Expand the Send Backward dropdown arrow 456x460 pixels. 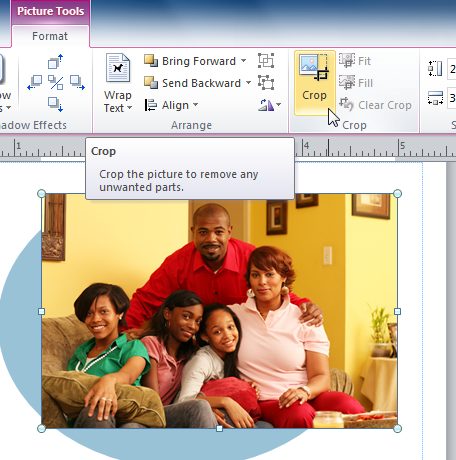pyautogui.click(x=248, y=83)
